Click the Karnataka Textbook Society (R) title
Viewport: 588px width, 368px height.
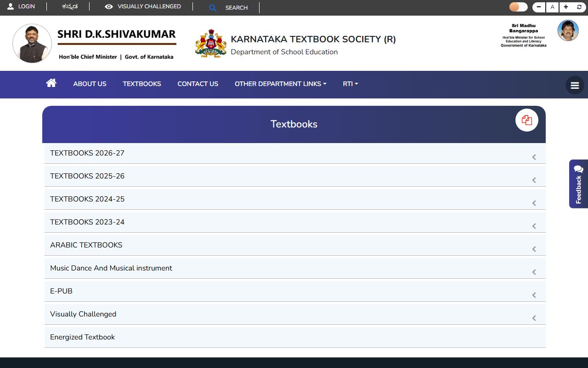coord(313,39)
